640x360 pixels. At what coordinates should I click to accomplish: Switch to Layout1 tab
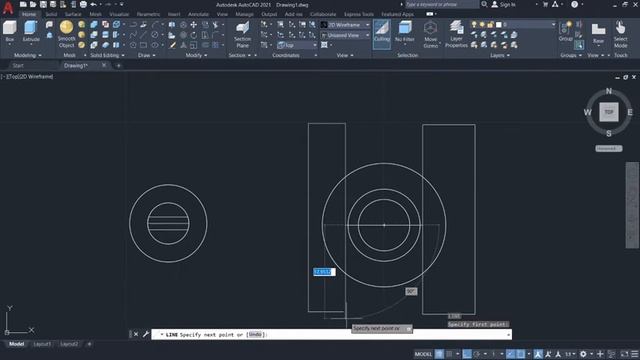[x=42, y=344]
